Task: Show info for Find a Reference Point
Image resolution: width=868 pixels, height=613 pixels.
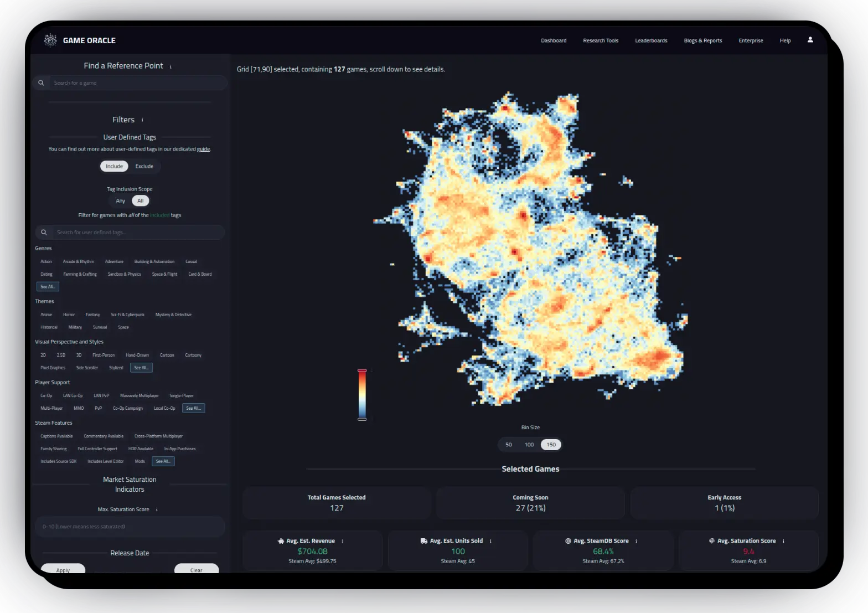Action: [x=170, y=66]
